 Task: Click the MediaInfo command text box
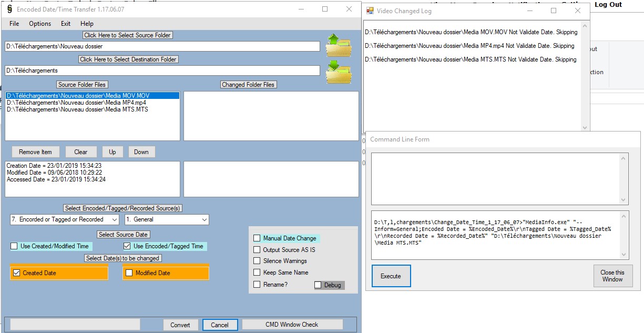pyautogui.click(x=500, y=235)
